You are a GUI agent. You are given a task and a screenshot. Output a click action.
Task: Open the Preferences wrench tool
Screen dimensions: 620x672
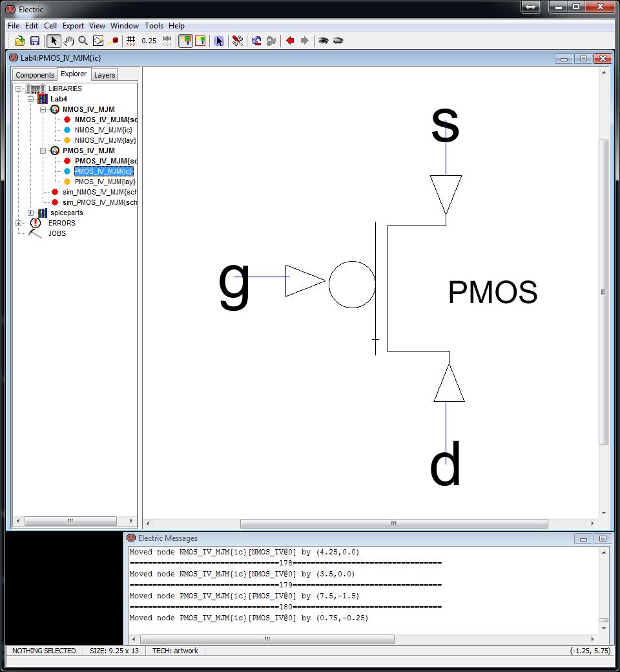236,40
